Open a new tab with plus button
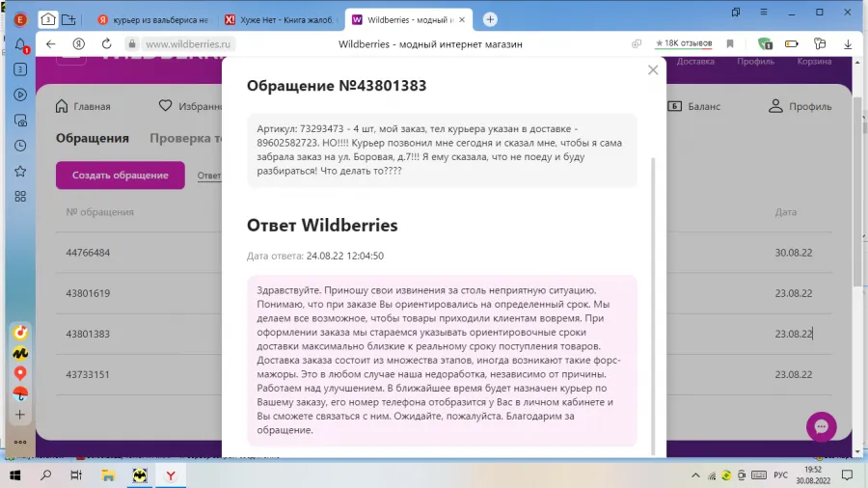 click(490, 19)
